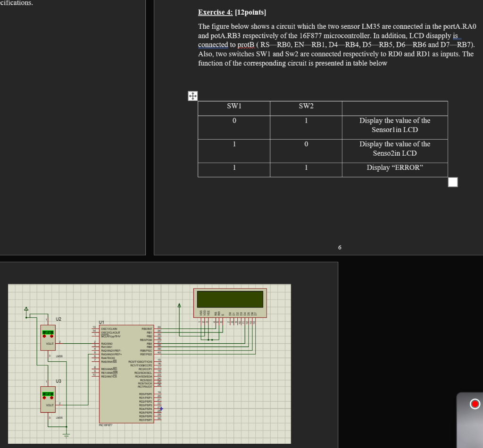
Task: Click the "Display the value of the Sensor1in LCD" cell
Action: (x=395, y=127)
